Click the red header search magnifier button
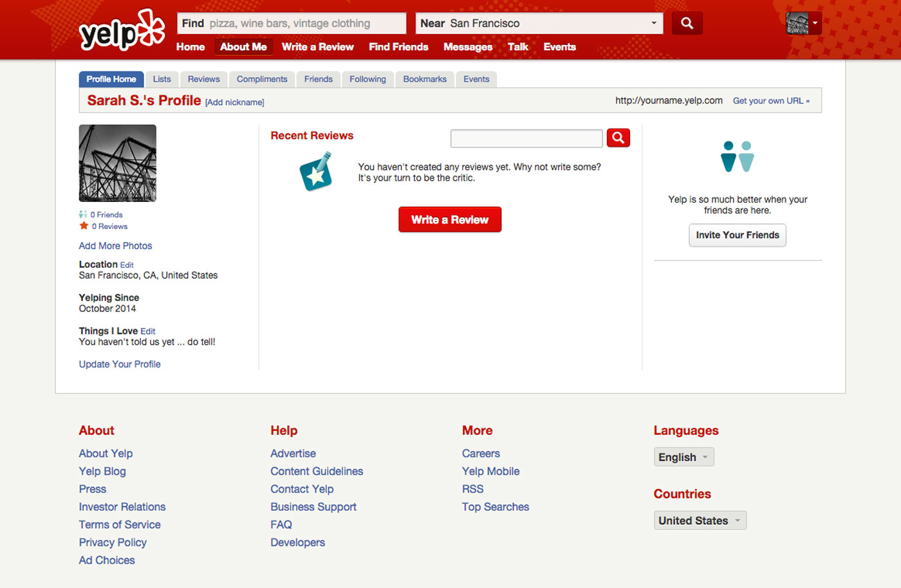The image size is (901, 588). click(x=687, y=23)
